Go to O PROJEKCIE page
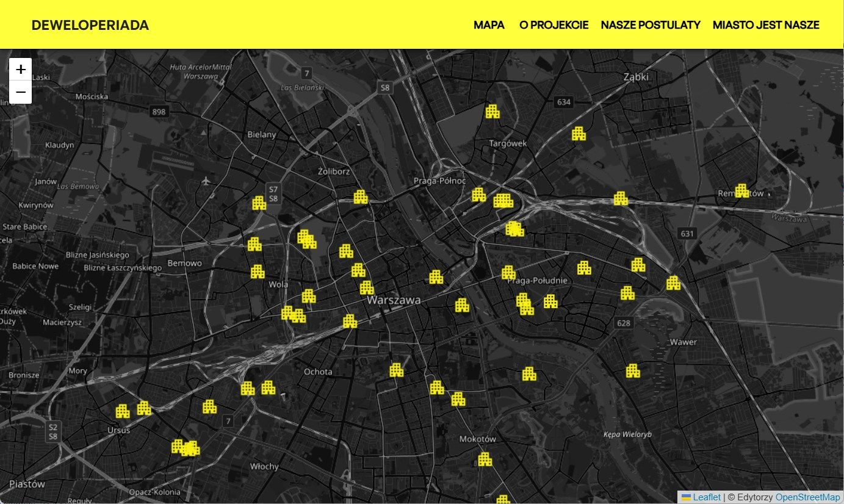The width and height of the screenshot is (844, 504). (554, 25)
